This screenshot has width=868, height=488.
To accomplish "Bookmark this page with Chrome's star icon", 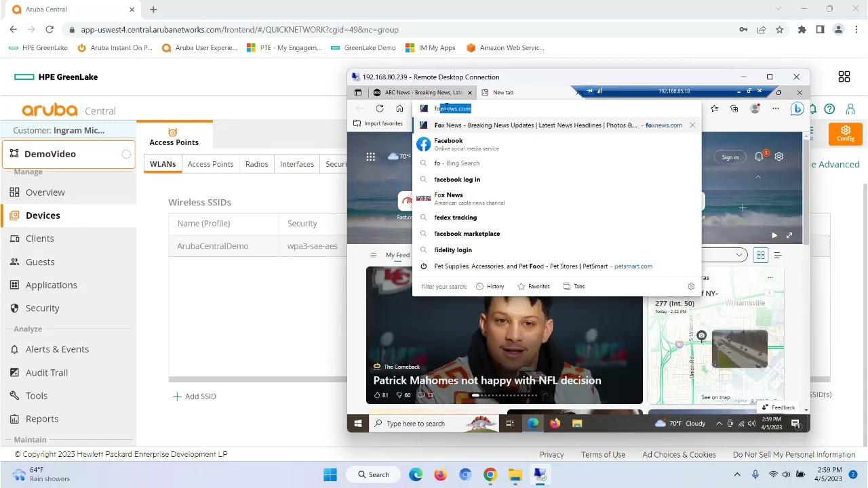I will tap(780, 30).
